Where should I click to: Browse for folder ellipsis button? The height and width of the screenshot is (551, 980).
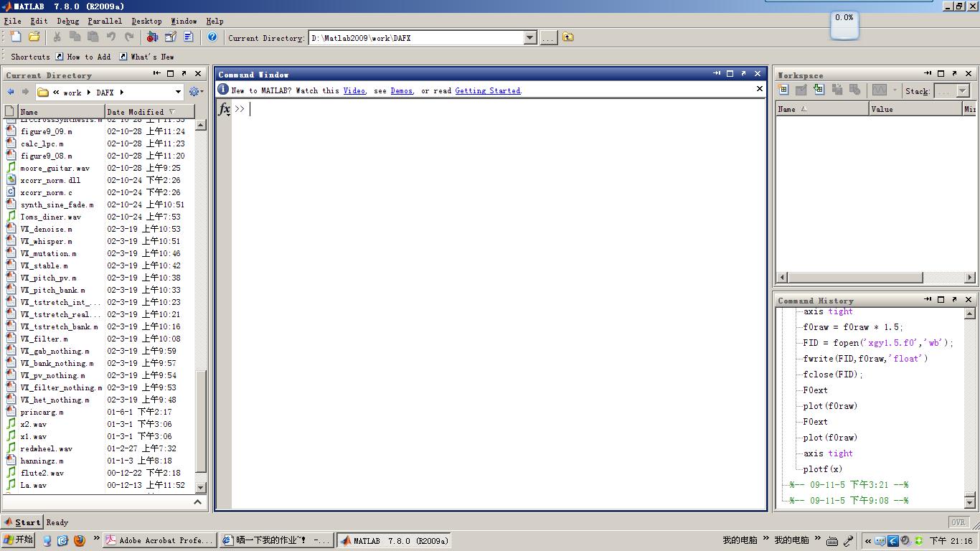[x=549, y=38]
